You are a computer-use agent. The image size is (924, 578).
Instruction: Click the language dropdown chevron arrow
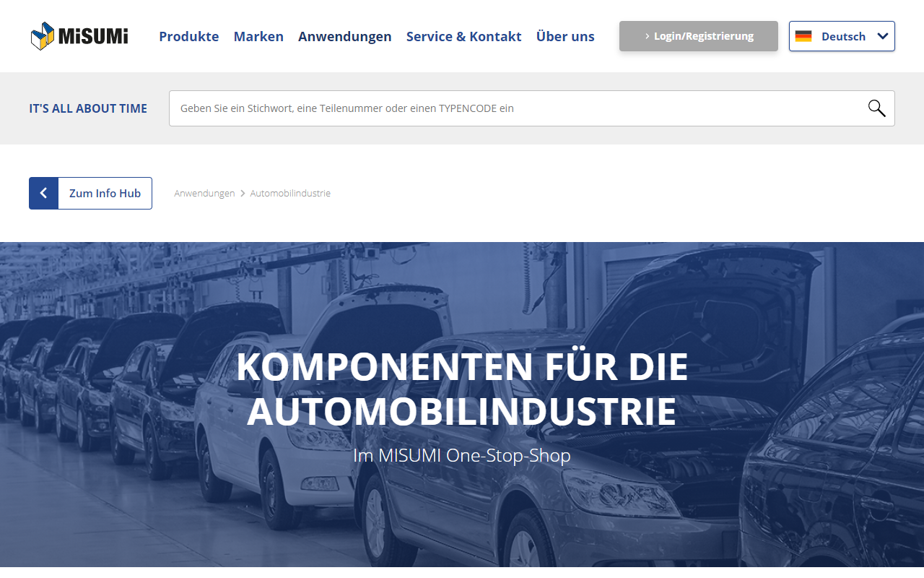click(882, 36)
